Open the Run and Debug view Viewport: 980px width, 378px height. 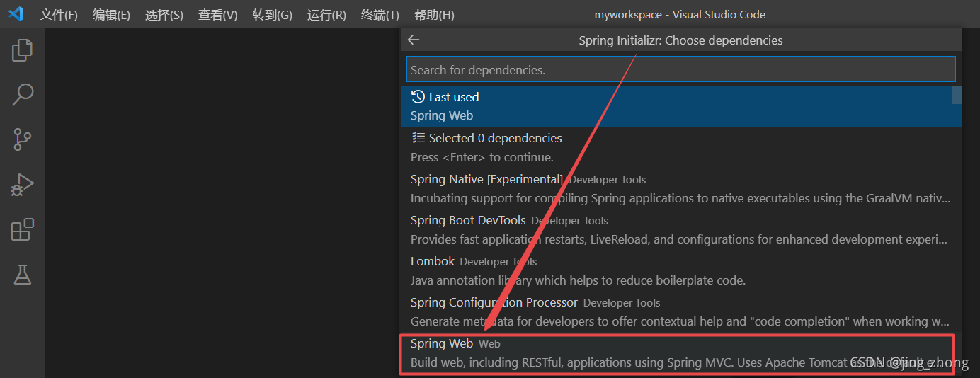click(22, 185)
